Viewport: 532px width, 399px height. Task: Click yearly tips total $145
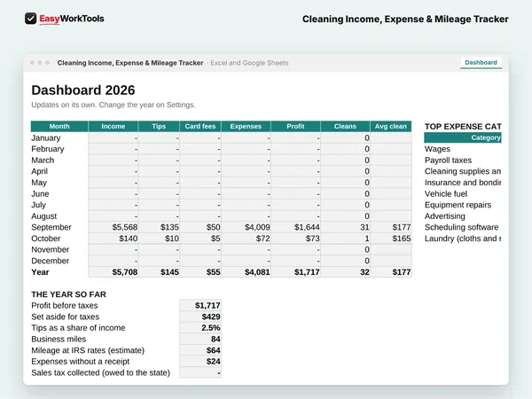[x=159, y=272]
